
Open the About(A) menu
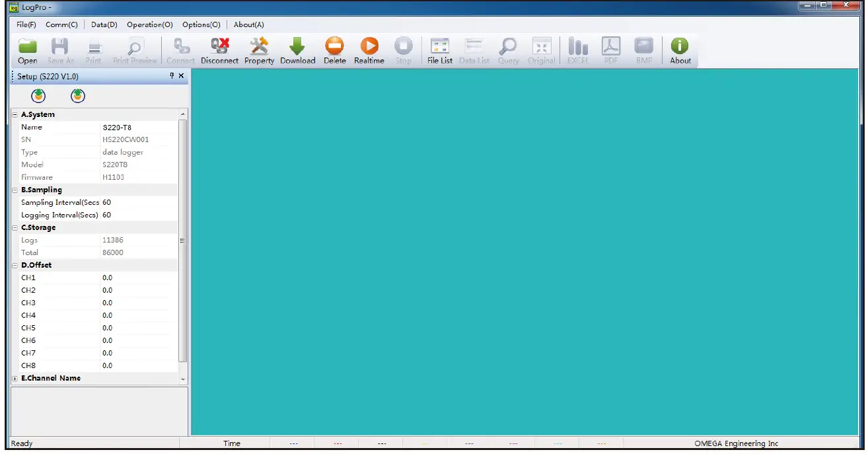[x=249, y=24]
